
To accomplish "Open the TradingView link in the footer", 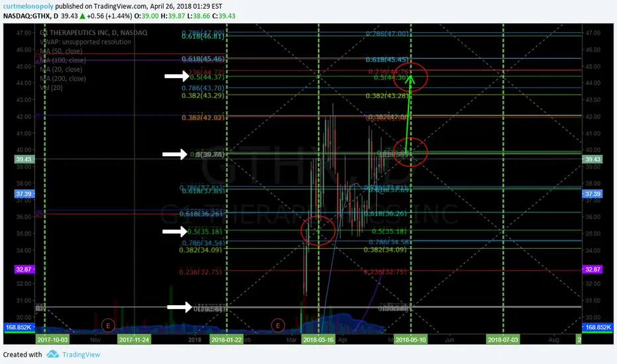I will [81, 355].
